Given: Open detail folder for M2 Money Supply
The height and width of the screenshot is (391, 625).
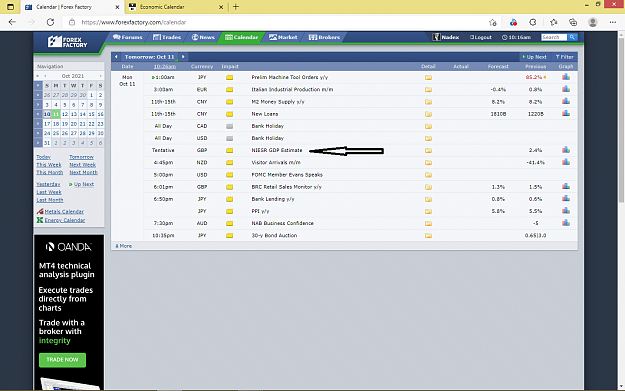Looking at the screenshot, I should [428, 102].
